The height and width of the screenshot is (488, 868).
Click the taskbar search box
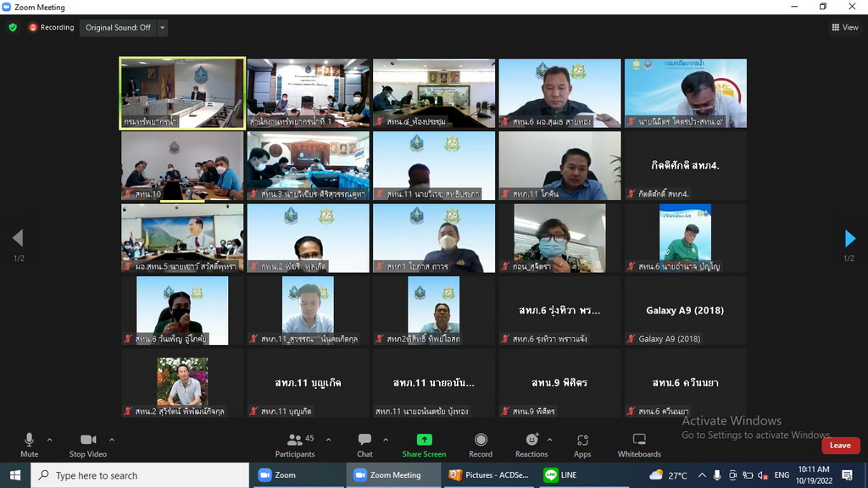pos(140,475)
